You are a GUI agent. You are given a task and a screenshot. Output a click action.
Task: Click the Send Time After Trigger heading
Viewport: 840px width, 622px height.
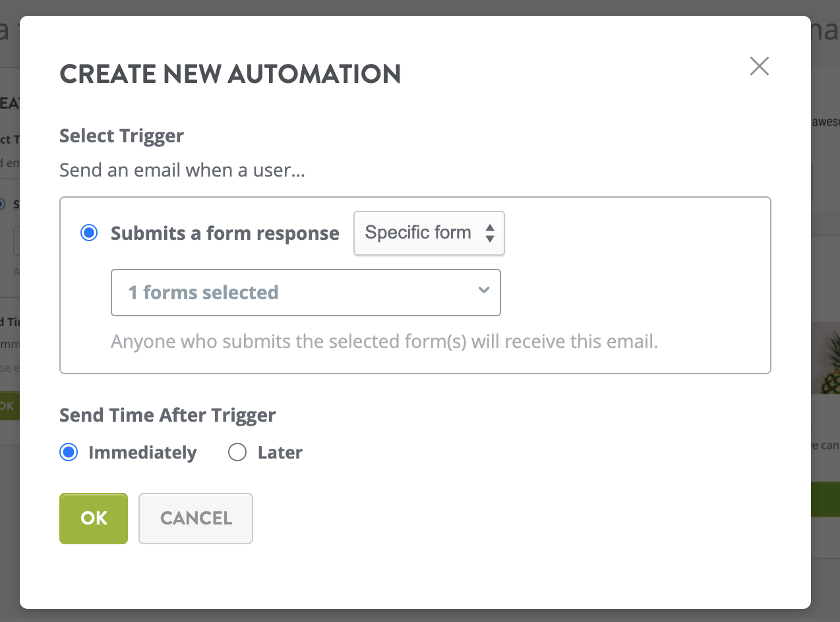[x=167, y=415]
